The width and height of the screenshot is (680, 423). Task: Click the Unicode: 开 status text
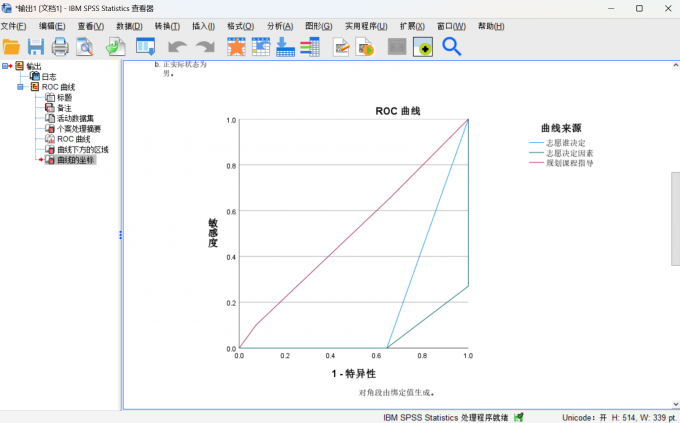coord(584,417)
